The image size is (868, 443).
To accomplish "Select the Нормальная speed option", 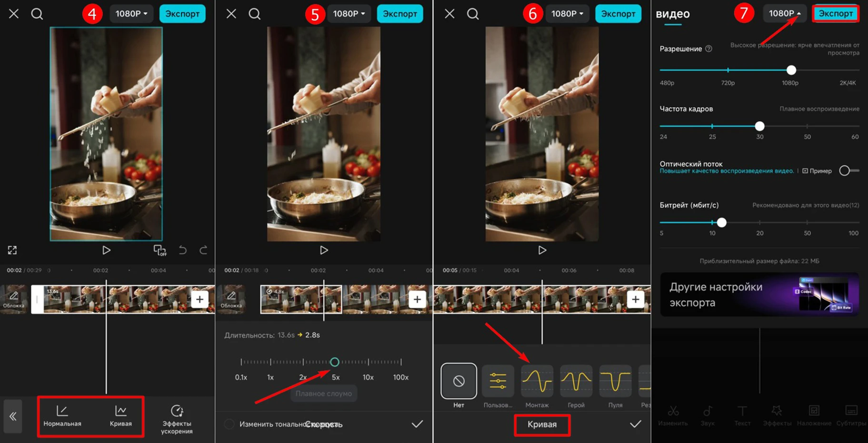I will [62, 416].
